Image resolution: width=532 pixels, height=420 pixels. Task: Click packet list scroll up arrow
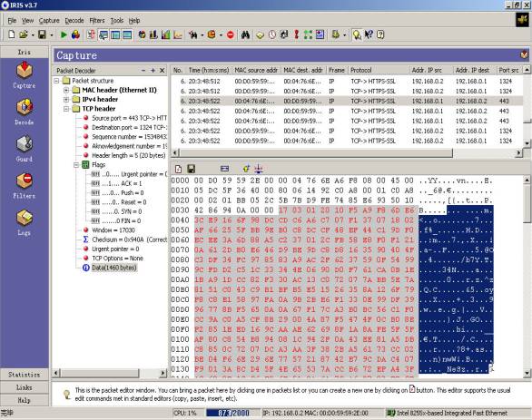(527, 70)
